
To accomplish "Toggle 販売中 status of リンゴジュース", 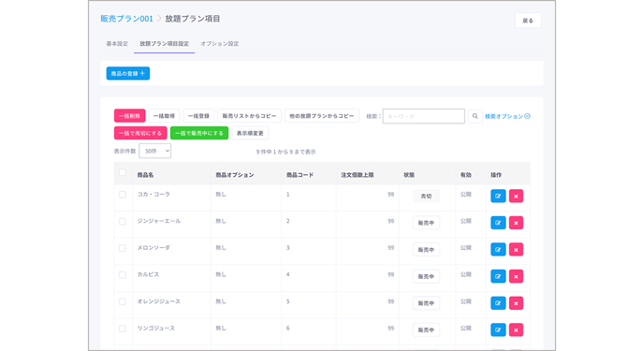I will tap(426, 329).
